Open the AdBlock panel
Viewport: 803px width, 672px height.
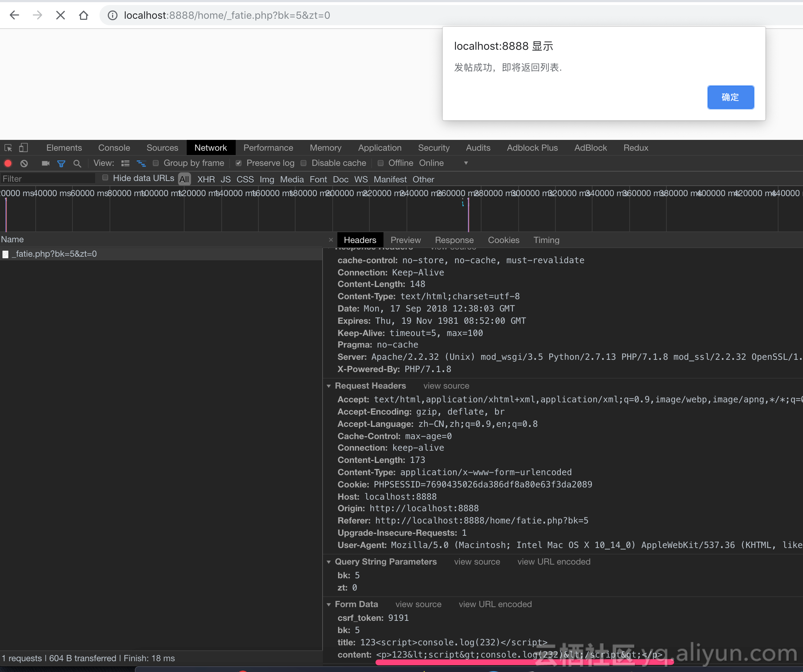point(590,148)
